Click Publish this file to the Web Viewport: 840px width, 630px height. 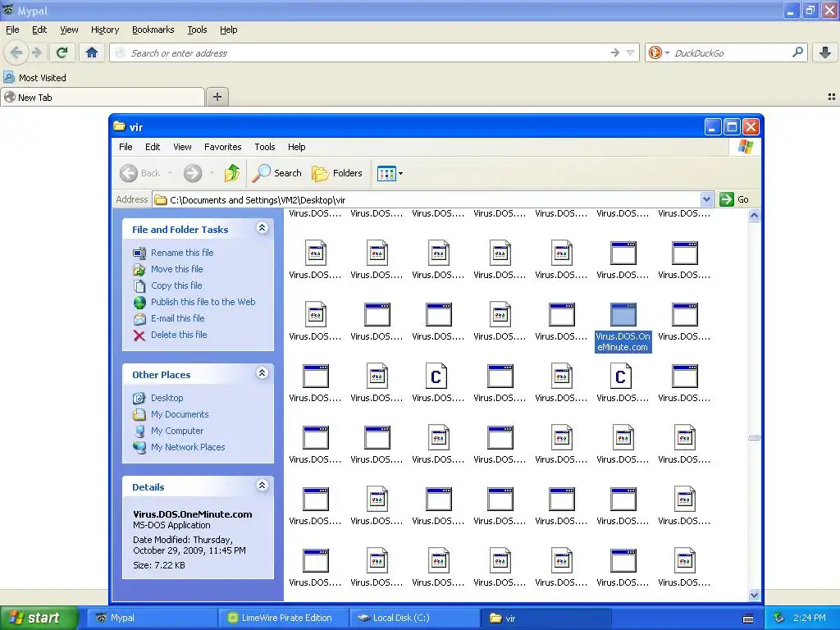pos(203,302)
